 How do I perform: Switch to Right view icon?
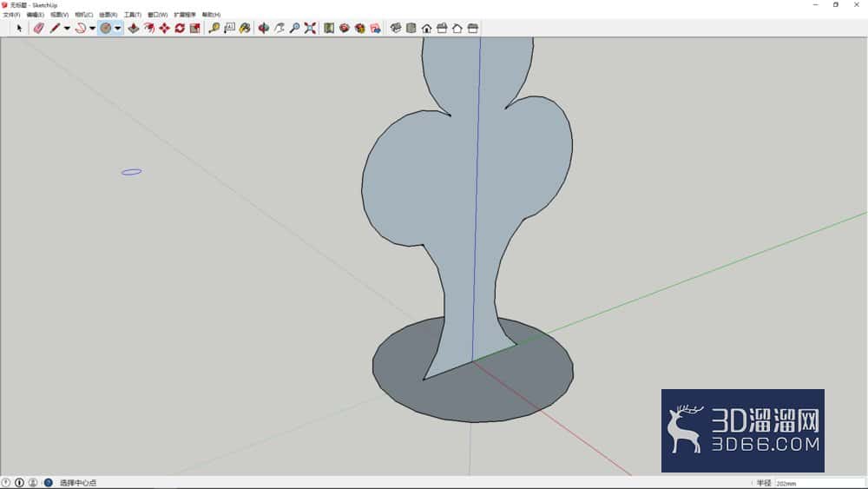pos(442,29)
